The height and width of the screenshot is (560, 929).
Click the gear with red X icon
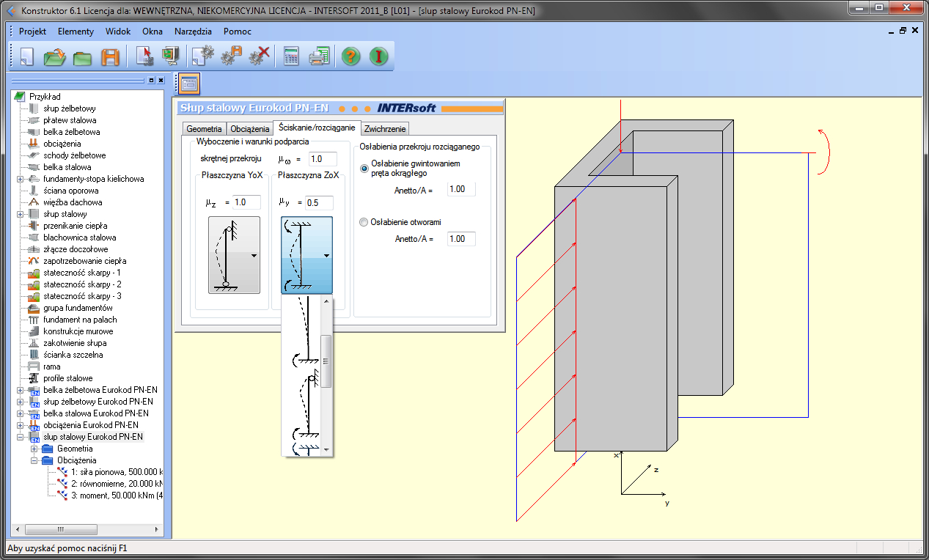coord(260,56)
